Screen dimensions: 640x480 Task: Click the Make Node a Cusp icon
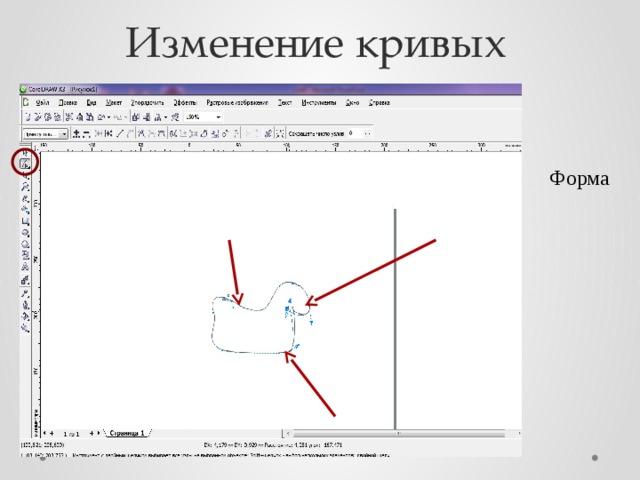click(141, 134)
